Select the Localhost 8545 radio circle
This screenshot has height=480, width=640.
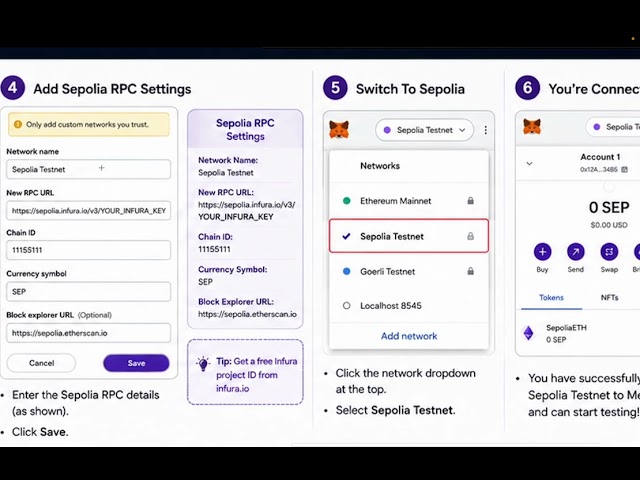346,305
